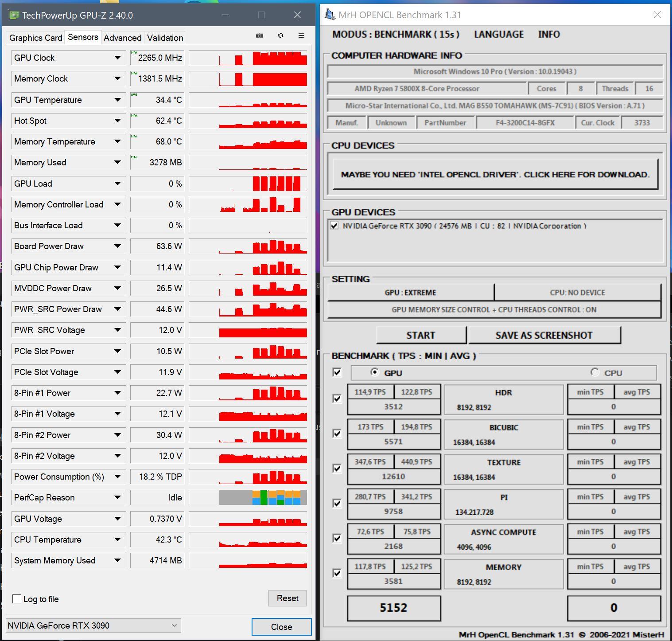
Task: Switch to the Graphics Card tab
Action: click(35, 38)
